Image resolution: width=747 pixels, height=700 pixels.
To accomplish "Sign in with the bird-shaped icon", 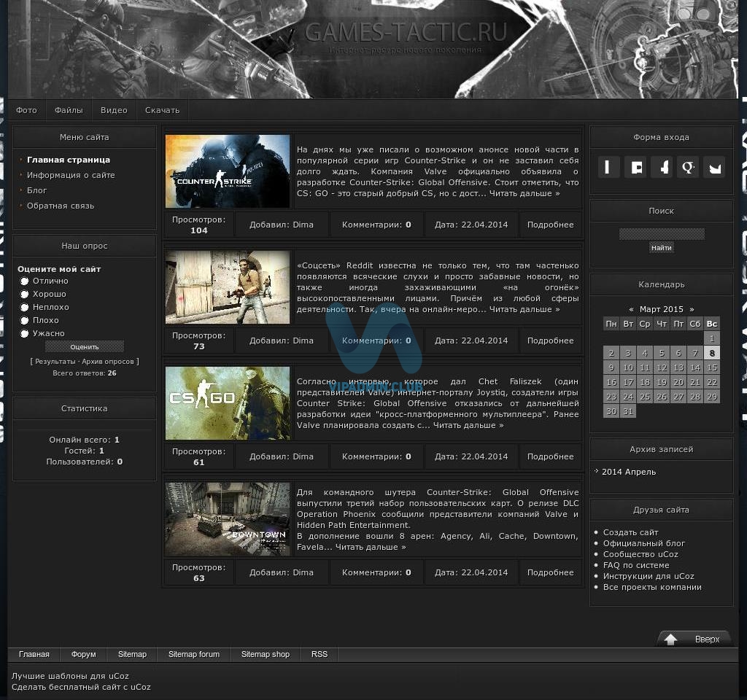I will point(715,167).
